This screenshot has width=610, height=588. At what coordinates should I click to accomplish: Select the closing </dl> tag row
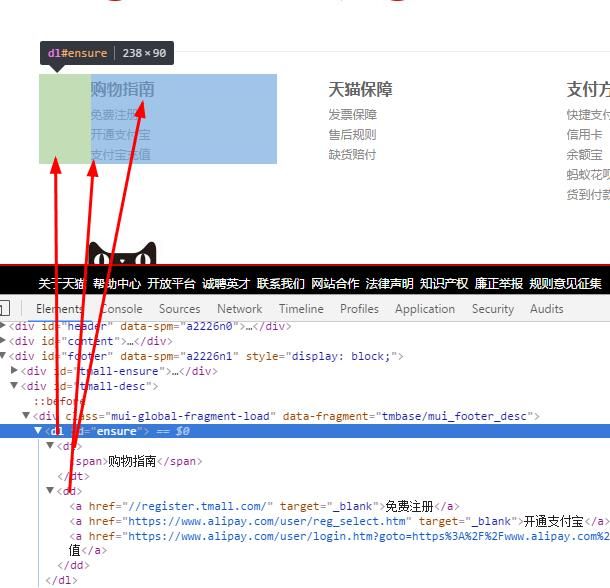coord(61,581)
